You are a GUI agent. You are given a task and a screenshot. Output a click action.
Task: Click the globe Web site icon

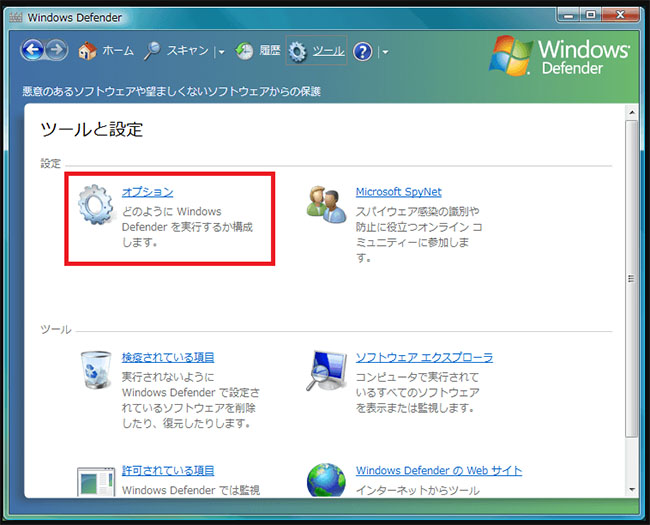[x=326, y=480]
